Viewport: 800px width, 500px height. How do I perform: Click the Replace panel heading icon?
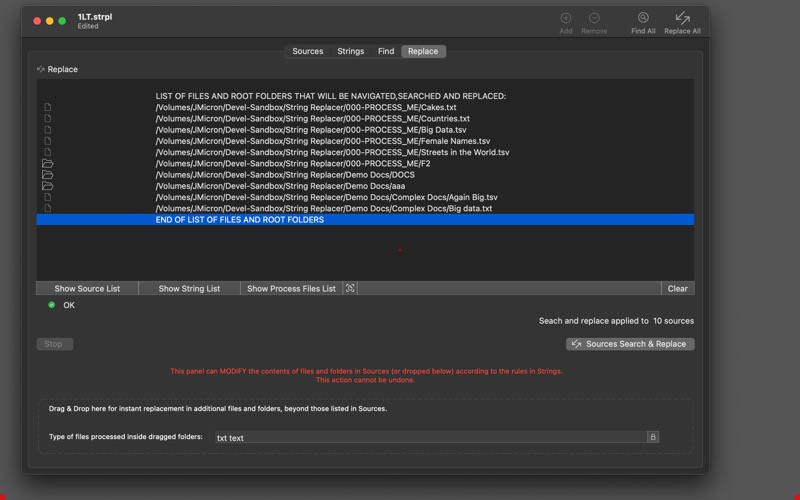click(x=41, y=69)
